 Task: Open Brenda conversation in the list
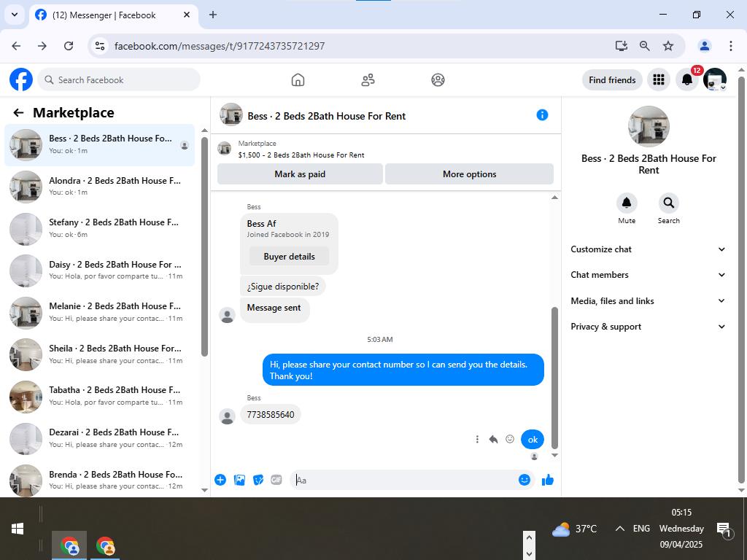[99, 480]
